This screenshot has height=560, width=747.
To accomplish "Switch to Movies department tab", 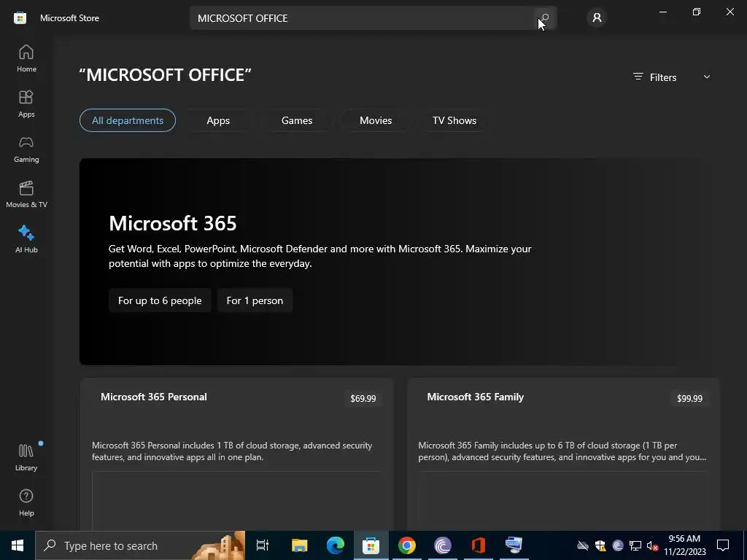I will (x=376, y=120).
